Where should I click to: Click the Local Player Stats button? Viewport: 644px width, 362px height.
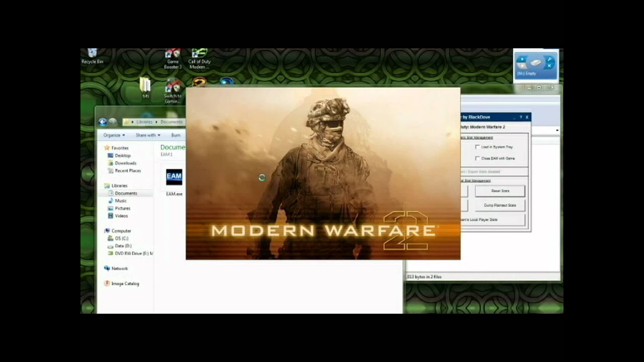pyautogui.click(x=493, y=220)
